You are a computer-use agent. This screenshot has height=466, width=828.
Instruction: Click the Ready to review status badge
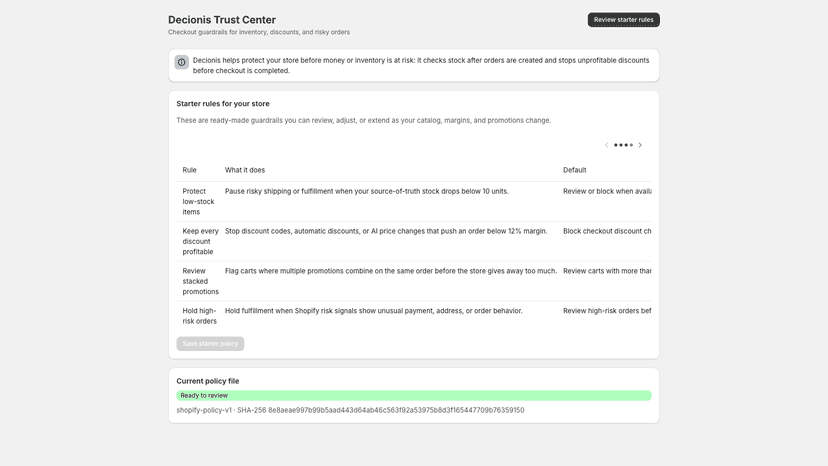(x=414, y=395)
